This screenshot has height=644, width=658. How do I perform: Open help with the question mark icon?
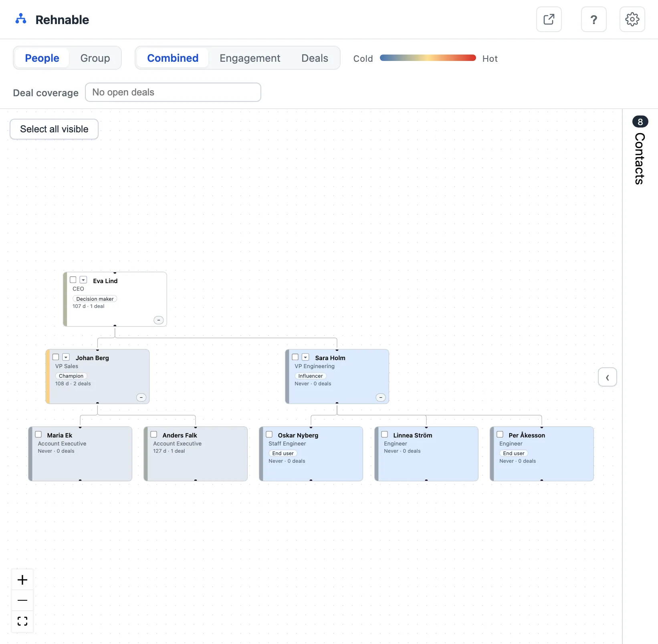point(594,19)
